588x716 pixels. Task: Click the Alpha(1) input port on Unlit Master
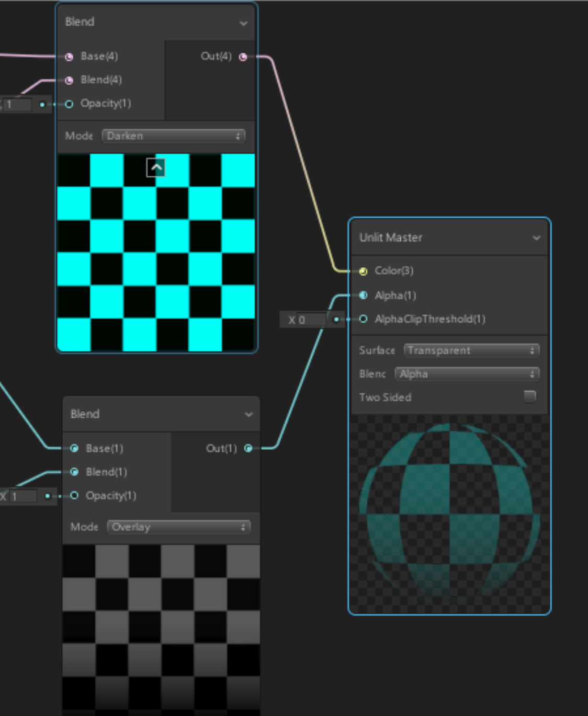(363, 296)
